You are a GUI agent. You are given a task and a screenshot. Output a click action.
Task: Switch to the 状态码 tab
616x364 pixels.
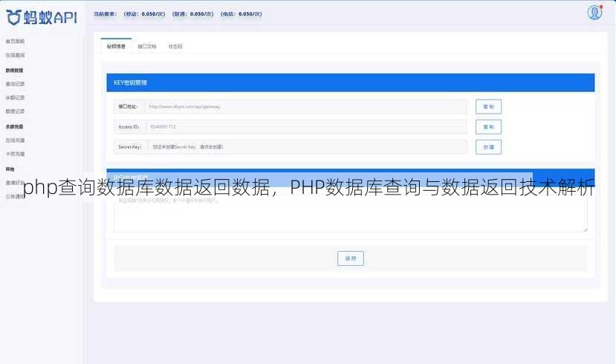pos(175,46)
